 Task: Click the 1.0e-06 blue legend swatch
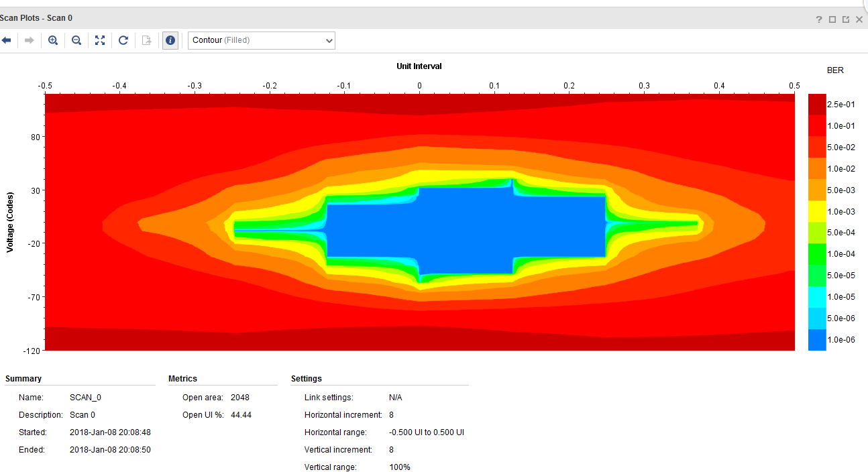pyautogui.click(x=817, y=340)
